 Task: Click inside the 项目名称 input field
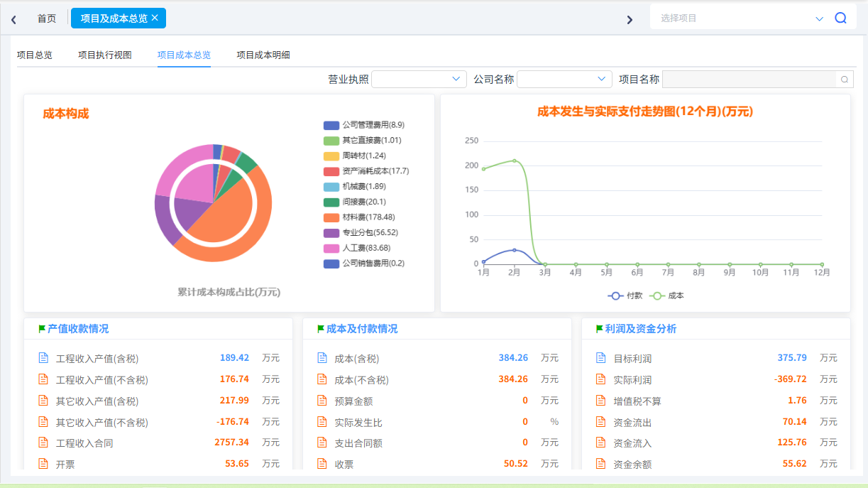[745, 79]
